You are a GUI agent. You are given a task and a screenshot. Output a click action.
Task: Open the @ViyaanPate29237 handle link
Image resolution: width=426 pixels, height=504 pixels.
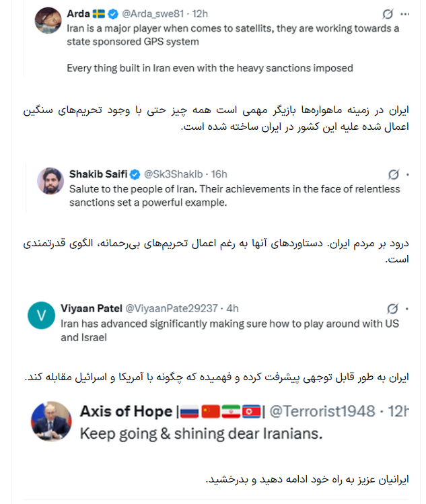coord(172,308)
